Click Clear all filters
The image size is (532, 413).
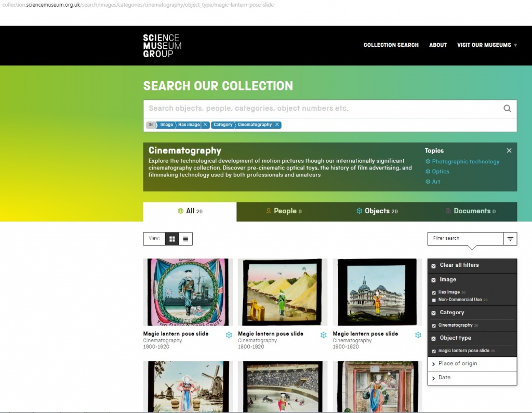[x=459, y=265]
